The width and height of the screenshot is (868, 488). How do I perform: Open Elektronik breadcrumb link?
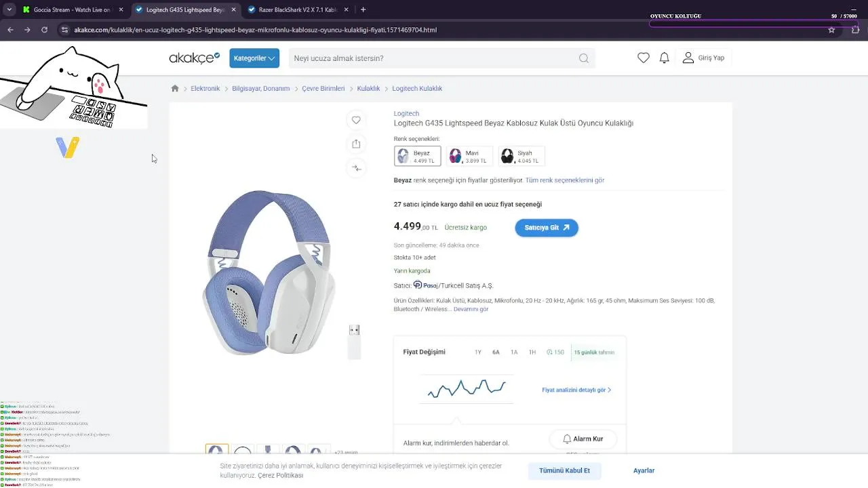(205, 88)
